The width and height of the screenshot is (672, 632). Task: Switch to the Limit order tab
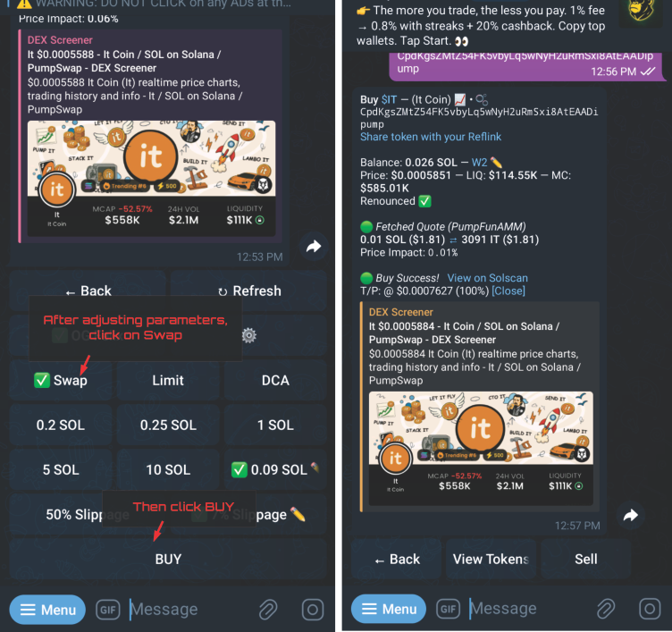[x=168, y=380]
